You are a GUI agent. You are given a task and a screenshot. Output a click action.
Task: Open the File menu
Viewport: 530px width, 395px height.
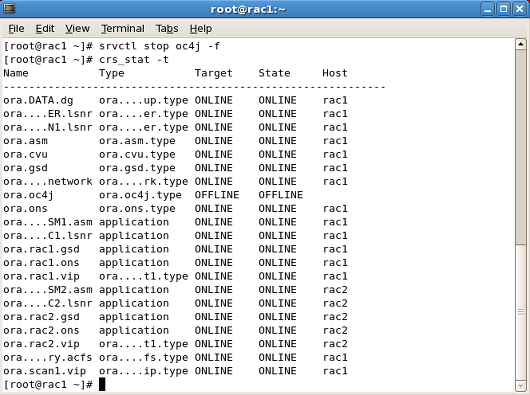(16, 29)
